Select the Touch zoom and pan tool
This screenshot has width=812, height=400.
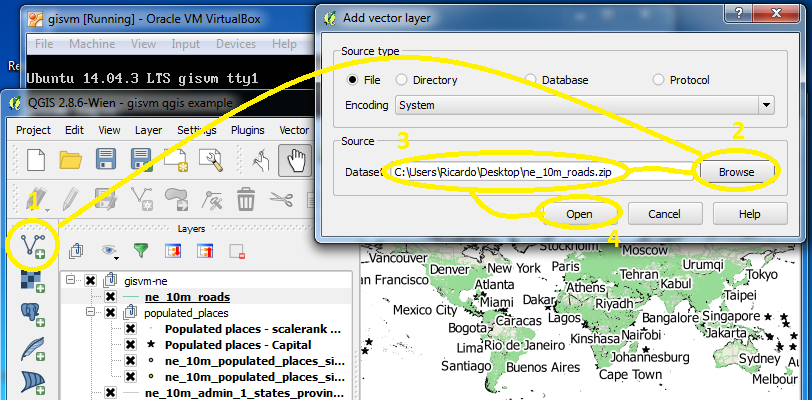tap(260, 160)
